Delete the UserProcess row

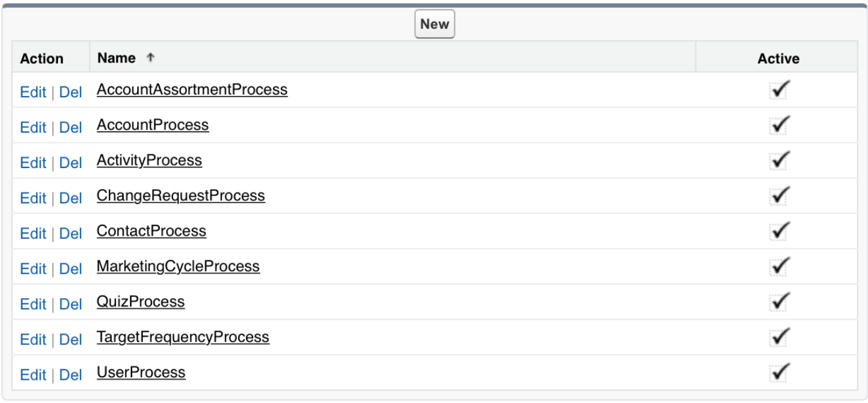[70, 375]
